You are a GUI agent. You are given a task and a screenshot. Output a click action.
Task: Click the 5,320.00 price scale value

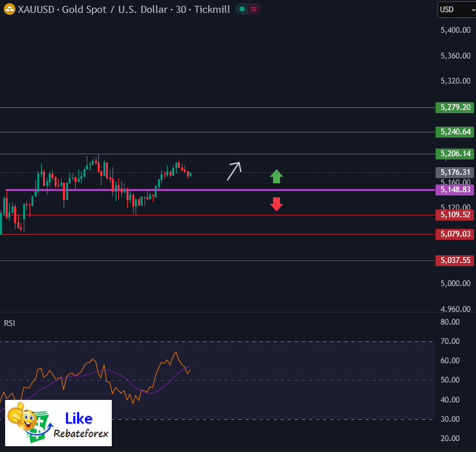point(455,81)
